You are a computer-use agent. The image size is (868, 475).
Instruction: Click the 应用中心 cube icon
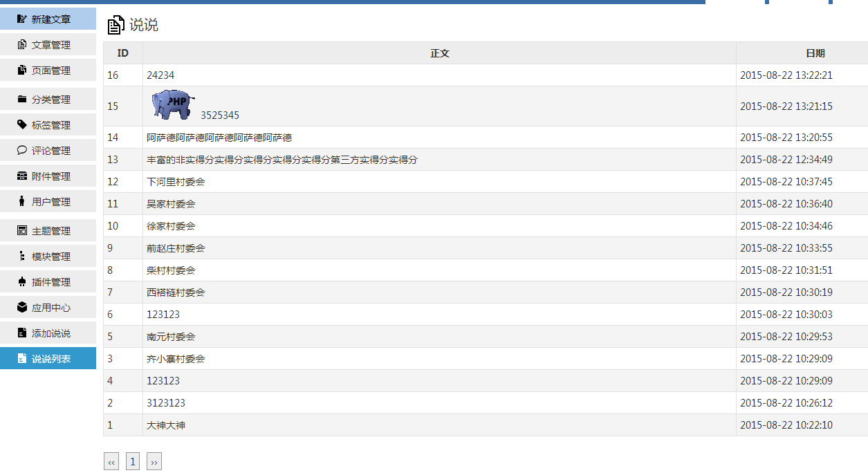(x=22, y=308)
